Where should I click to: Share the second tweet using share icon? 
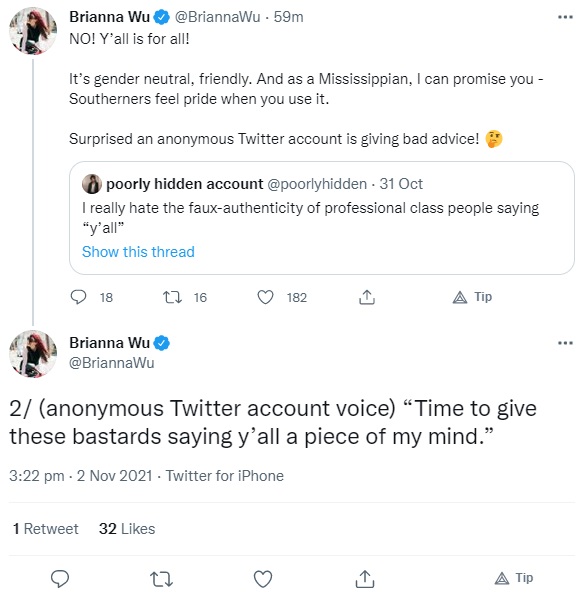point(365,579)
